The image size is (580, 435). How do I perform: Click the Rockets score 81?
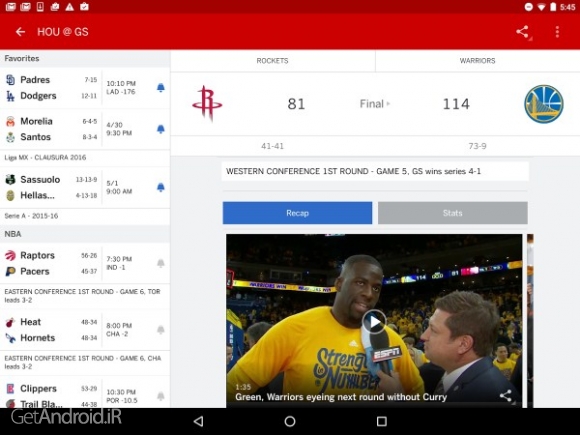click(x=296, y=104)
